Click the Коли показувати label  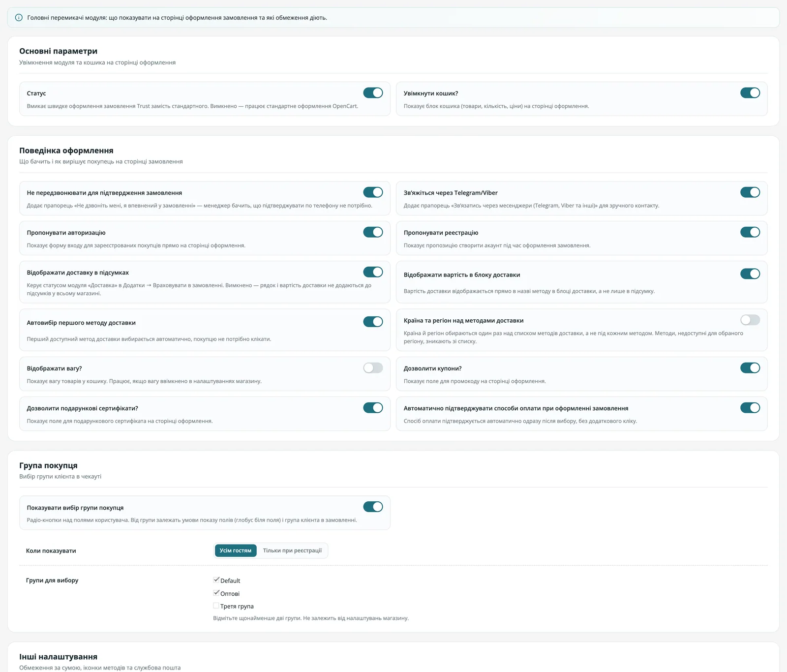pos(51,551)
